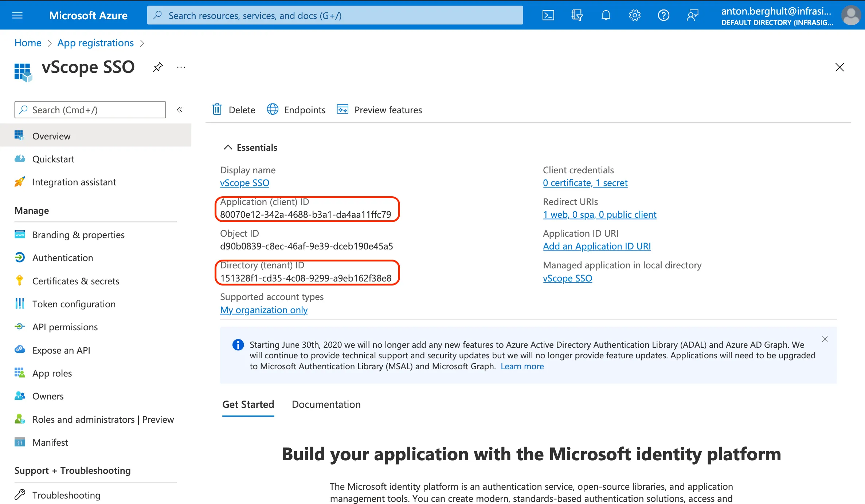This screenshot has width=865, height=504.
Task: Open the more options ellipsis
Action: [x=181, y=67]
